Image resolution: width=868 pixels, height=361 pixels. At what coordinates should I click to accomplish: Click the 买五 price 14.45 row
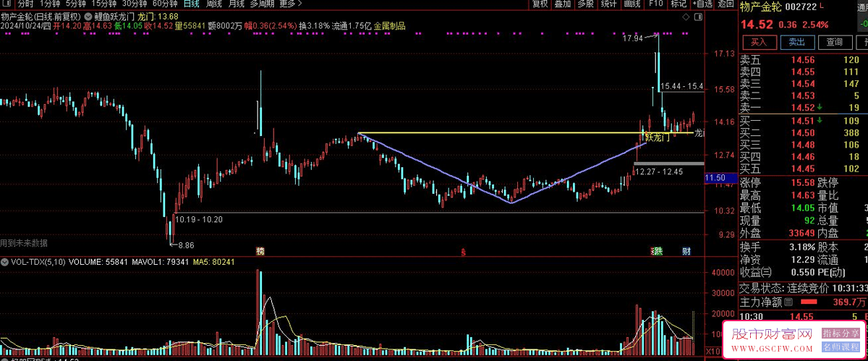[x=803, y=168]
